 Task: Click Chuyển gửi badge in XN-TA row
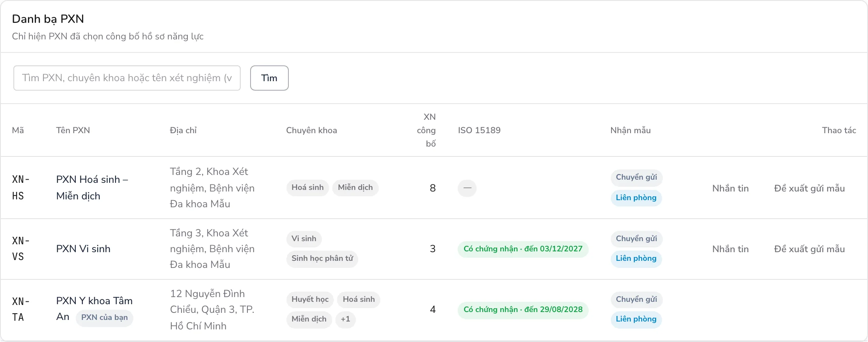pos(636,299)
